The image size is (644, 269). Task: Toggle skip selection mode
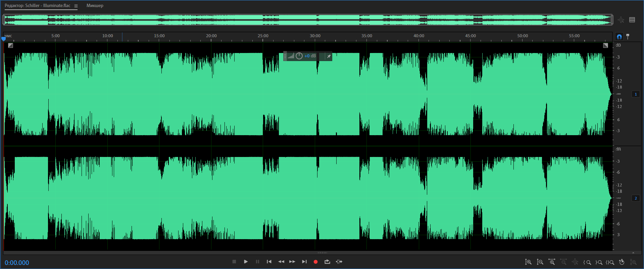click(339, 262)
